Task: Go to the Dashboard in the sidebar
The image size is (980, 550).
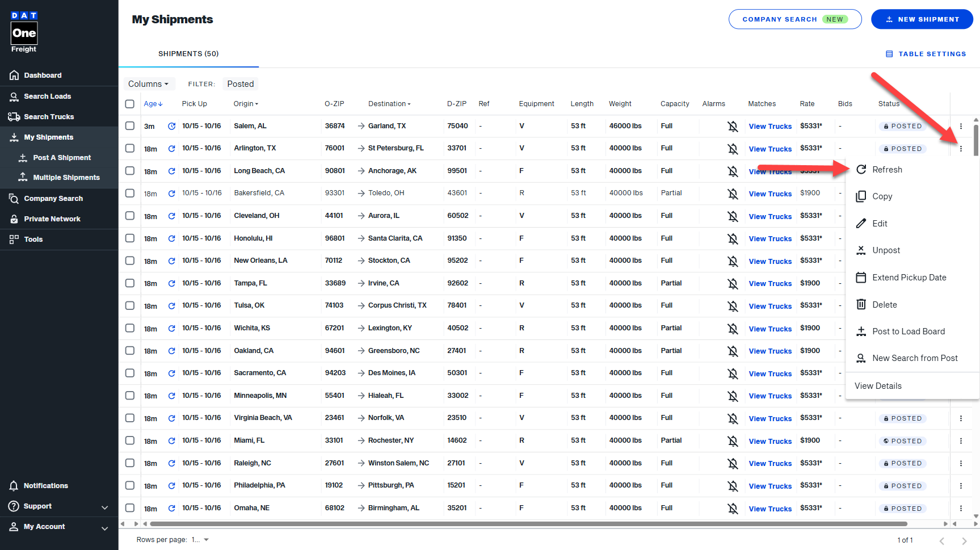Action: point(43,75)
